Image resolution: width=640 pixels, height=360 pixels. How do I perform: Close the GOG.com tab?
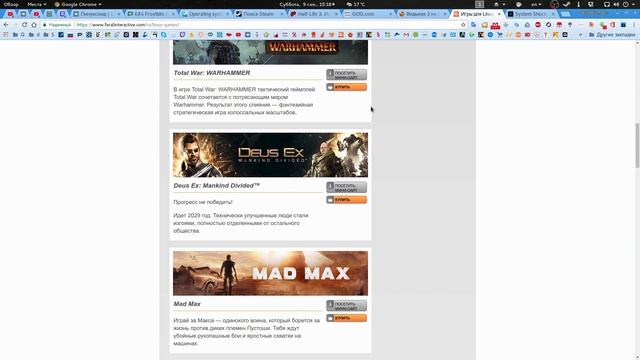(x=390, y=14)
